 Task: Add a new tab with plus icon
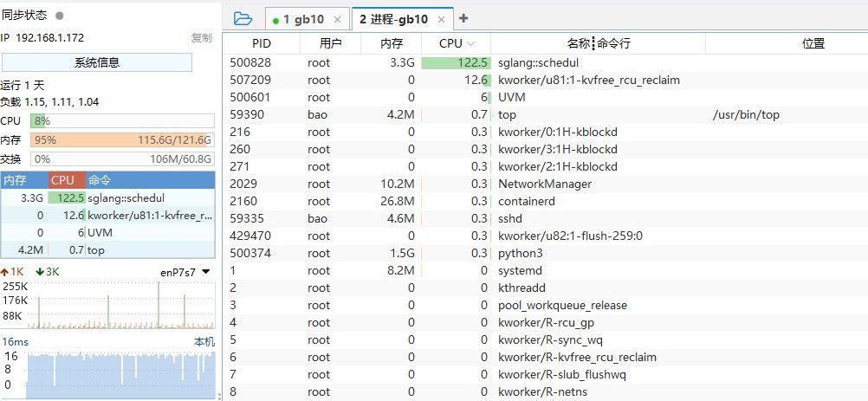click(463, 18)
